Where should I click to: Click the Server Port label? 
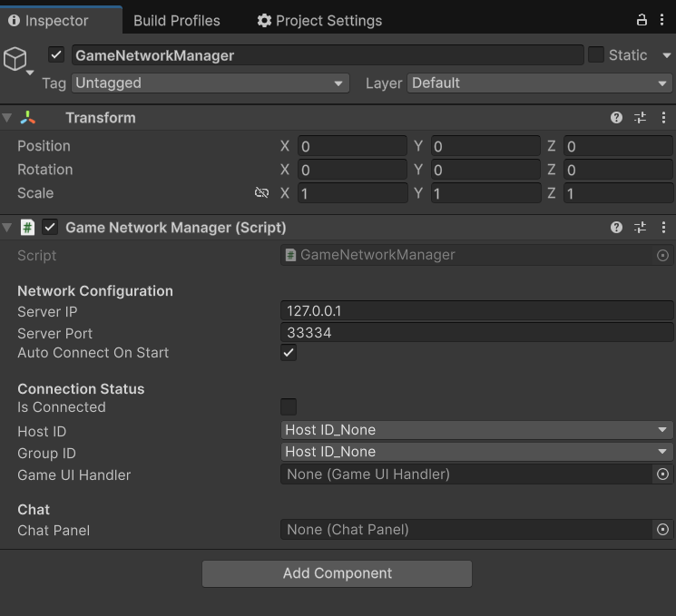click(x=54, y=333)
